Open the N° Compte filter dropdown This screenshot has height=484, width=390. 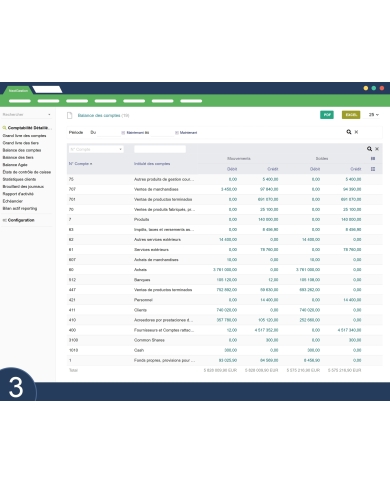[96, 149]
